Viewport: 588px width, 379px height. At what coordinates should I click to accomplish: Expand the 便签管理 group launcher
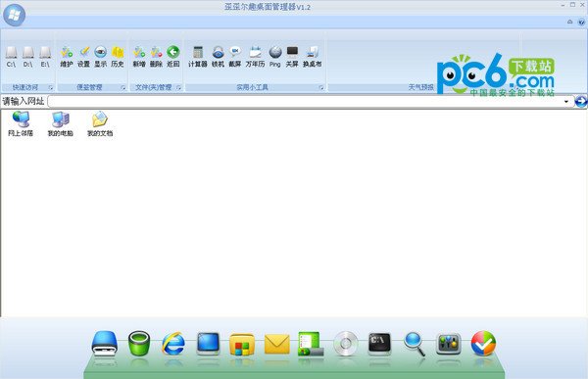[x=123, y=88]
